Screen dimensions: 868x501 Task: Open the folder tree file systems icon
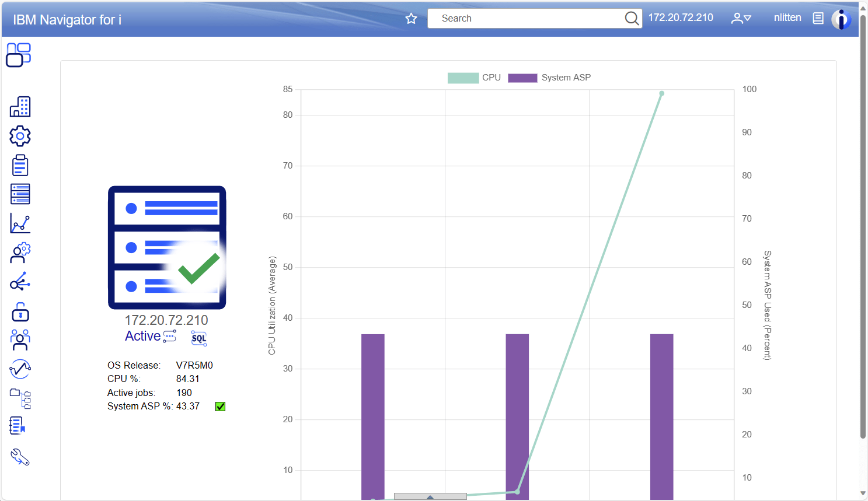tap(20, 398)
